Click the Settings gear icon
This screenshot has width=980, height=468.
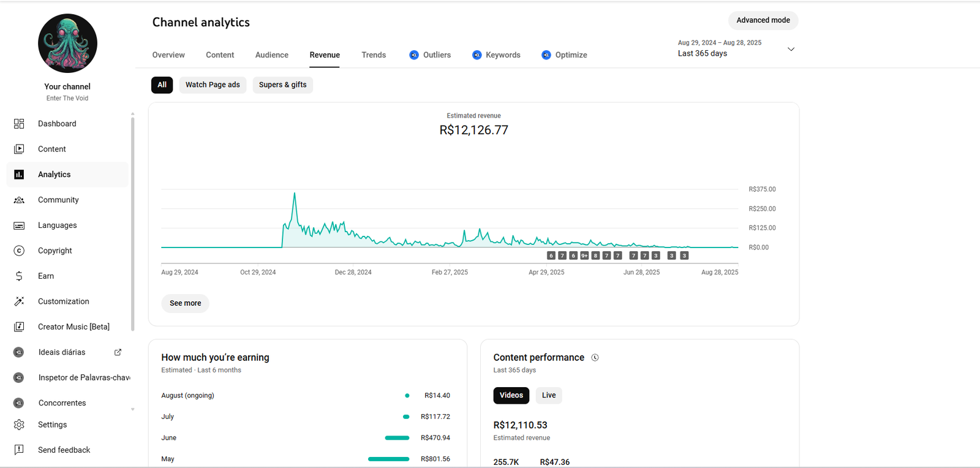(x=19, y=425)
